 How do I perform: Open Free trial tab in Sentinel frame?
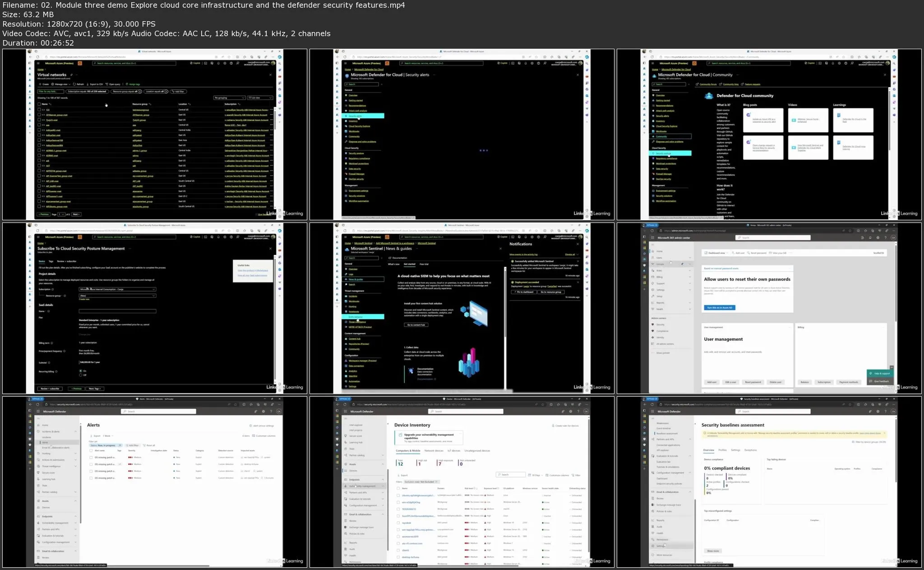424,264
